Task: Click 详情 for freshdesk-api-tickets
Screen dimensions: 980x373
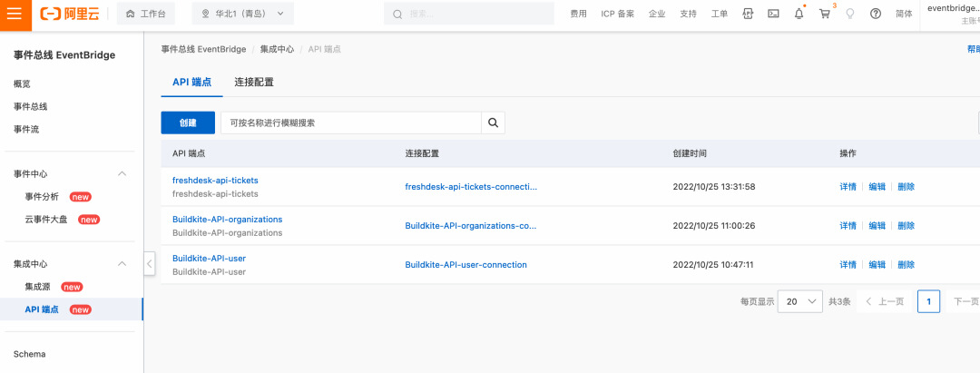Action: (x=848, y=186)
